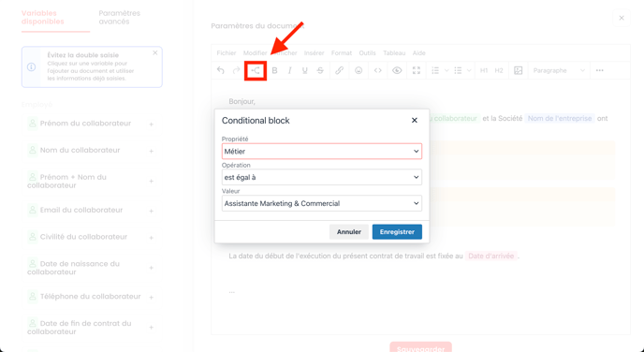
Task: Open the emoji picker
Action: [x=359, y=70]
